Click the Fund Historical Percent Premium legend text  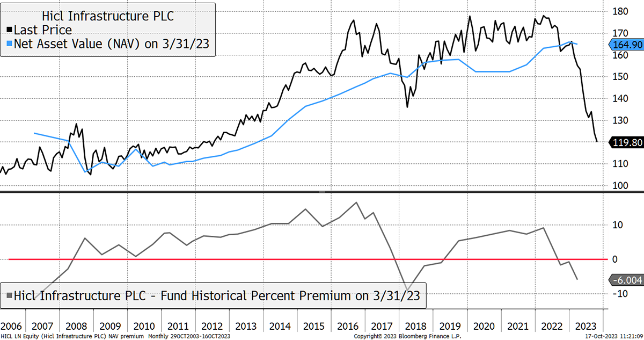point(217,295)
